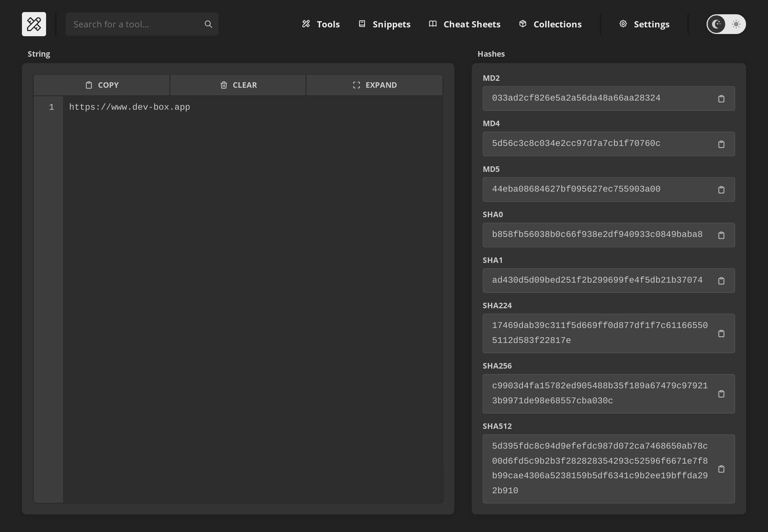Click the CLEAR button
Viewport: 768px width, 532px height.
click(238, 85)
